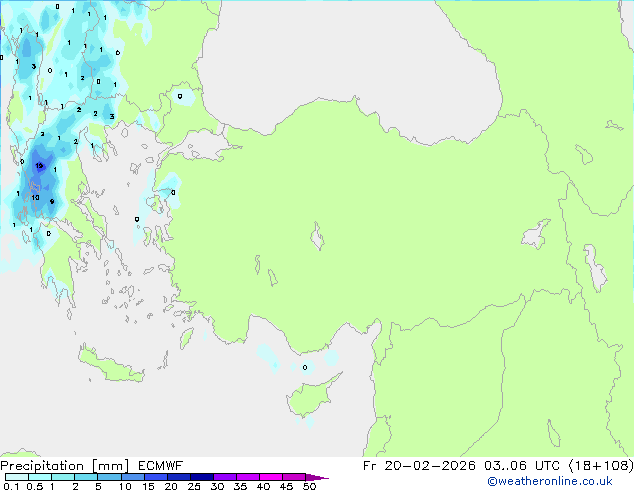Click legend scale label '30'

(217, 486)
